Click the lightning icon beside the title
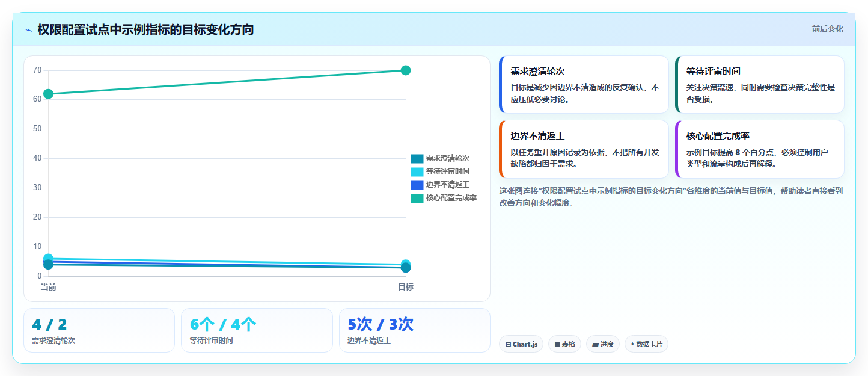The width and height of the screenshot is (868, 376). pyautogui.click(x=28, y=30)
